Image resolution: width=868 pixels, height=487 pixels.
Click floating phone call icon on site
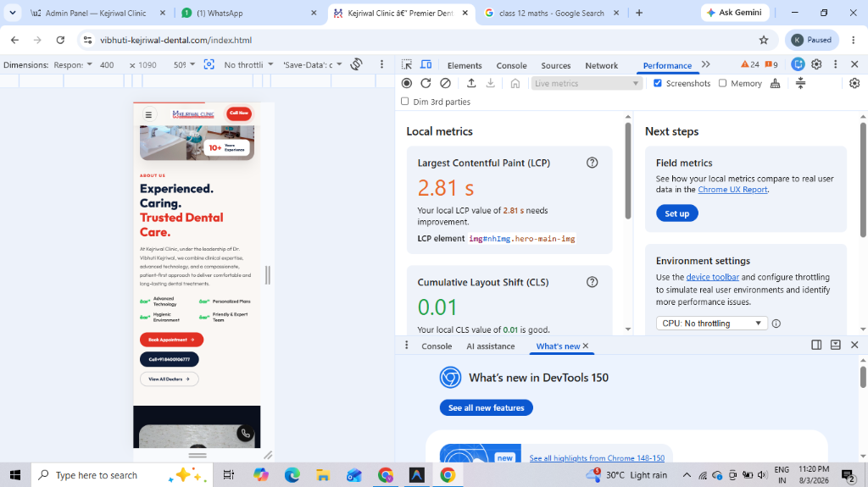(245, 434)
